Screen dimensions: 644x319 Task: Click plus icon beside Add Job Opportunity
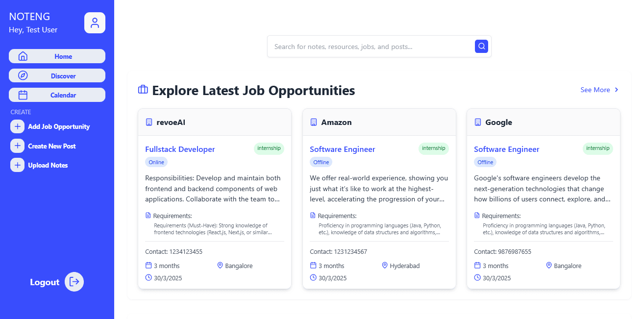point(17,126)
